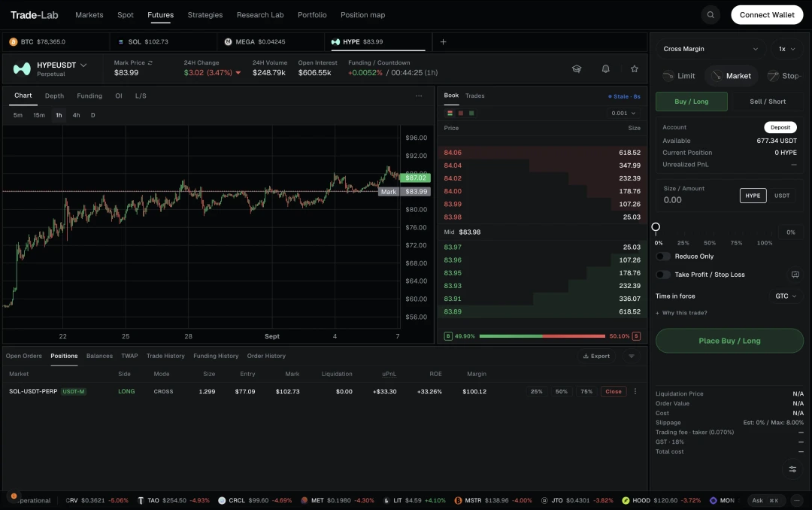This screenshot has height=510, width=812.
Task: Select HYPE as size unit
Action: 753,196
